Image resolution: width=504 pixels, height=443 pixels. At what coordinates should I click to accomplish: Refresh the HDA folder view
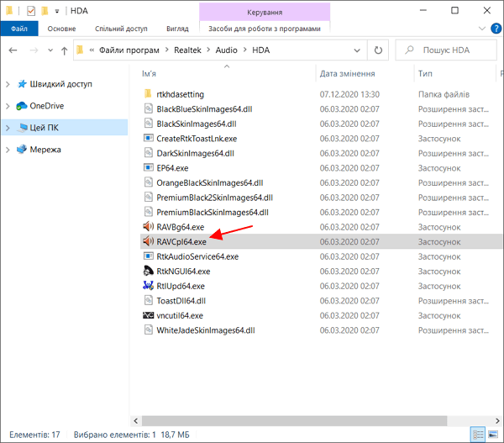click(378, 50)
